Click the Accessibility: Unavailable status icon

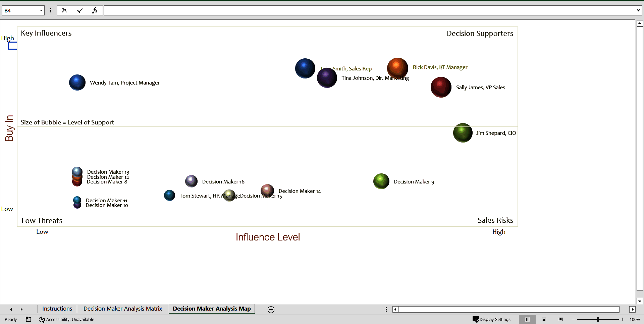[66, 319]
